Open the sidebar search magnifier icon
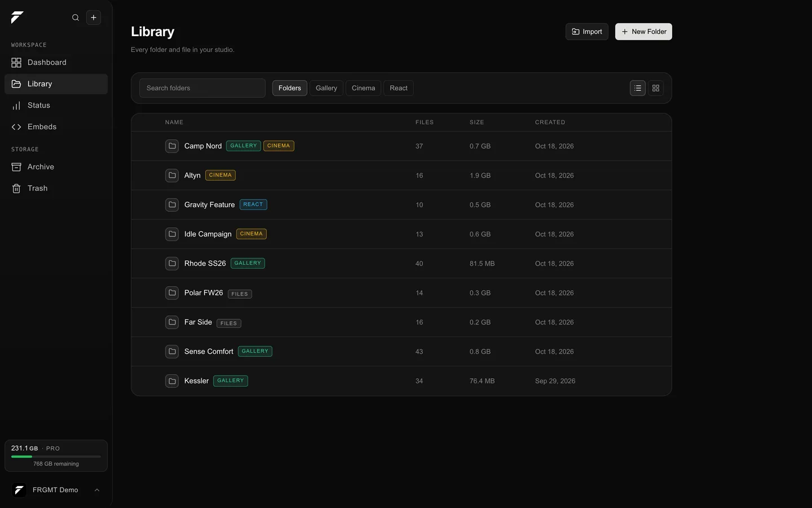The image size is (812, 508). click(x=76, y=17)
